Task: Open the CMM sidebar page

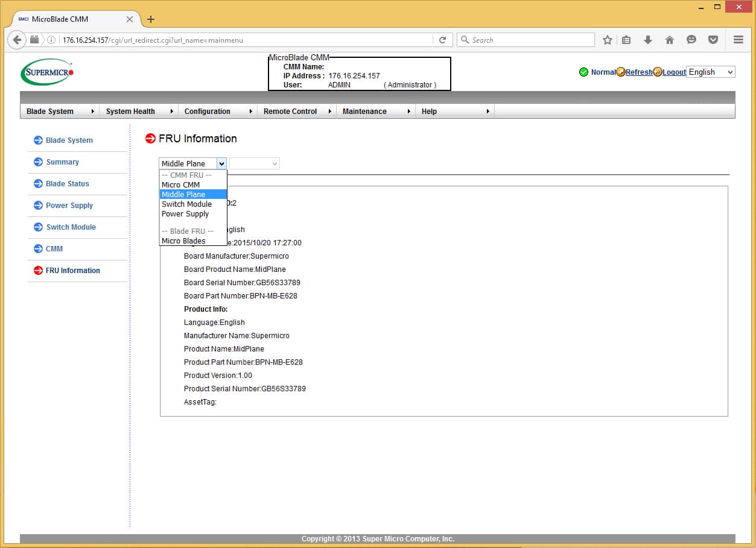Action: (x=54, y=249)
